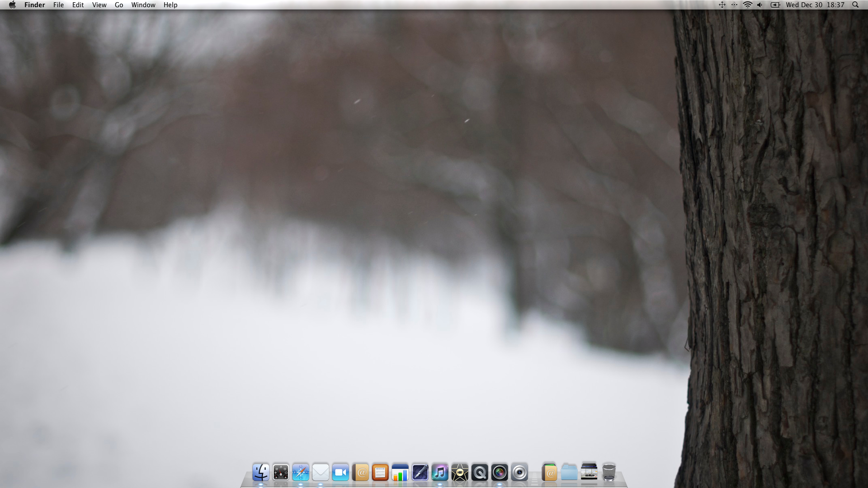Open the pictures stack next to Trash
This screenshot has width=868, height=488.
click(589, 472)
